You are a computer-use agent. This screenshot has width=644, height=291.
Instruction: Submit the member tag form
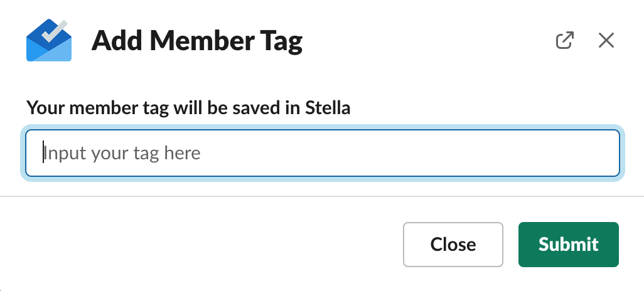(569, 245)
